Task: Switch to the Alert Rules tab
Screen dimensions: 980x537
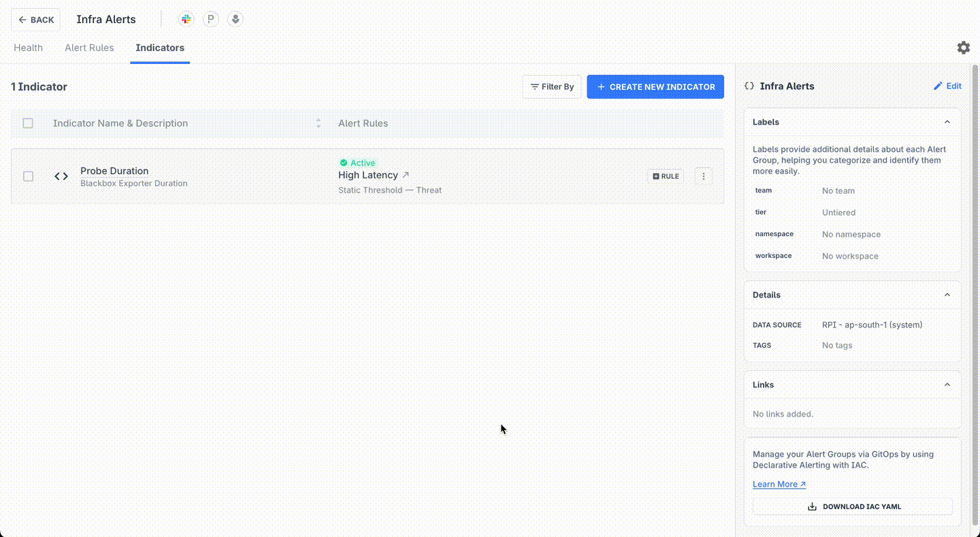Action: pos(89,48)
